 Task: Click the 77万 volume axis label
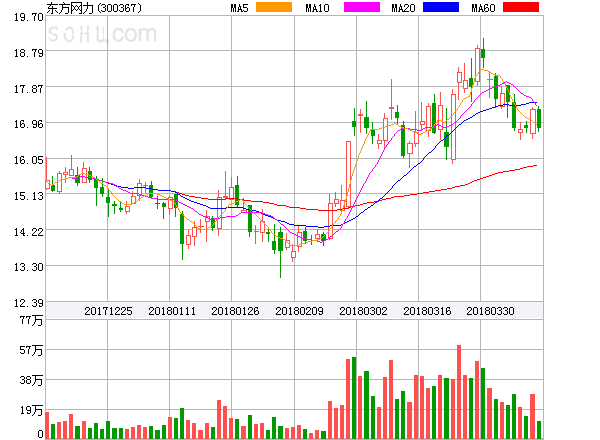pos(31,320)
